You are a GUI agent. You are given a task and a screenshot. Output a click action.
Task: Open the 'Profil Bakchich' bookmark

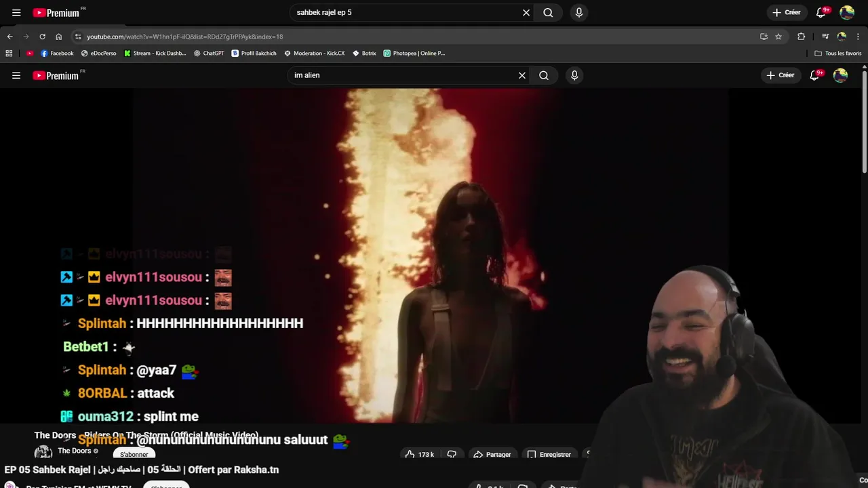pyautogui.click(x=254, y=53)
